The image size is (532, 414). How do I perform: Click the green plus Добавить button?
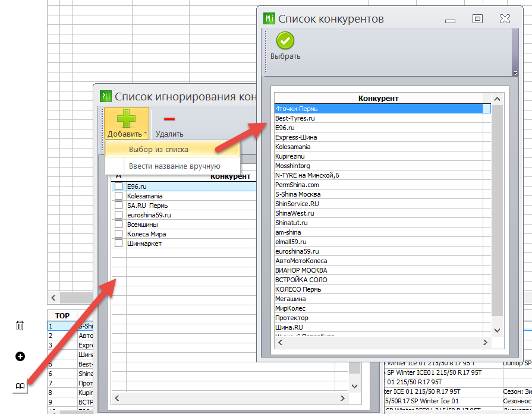pos(127,124)
